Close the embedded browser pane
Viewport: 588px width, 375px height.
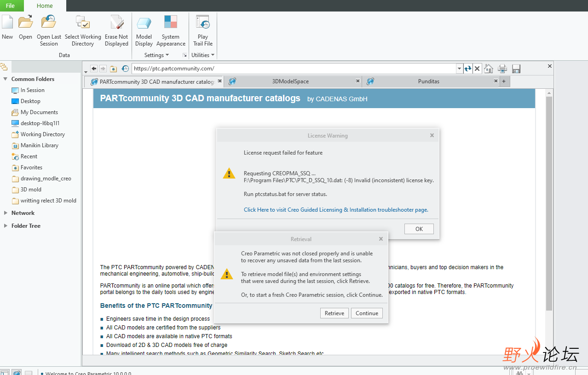pyautogui.click(x=549, y=66)
